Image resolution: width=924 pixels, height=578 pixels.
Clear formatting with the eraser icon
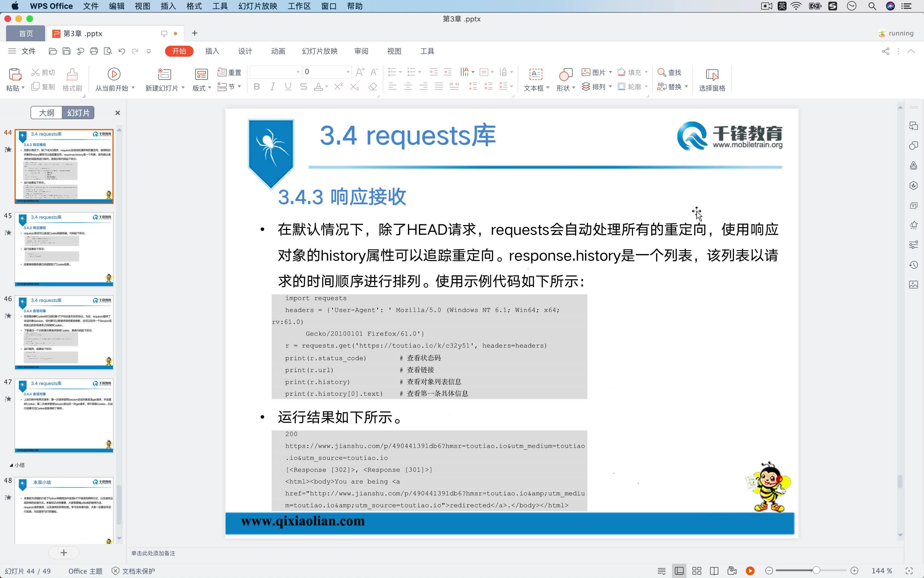click(373, 87)
